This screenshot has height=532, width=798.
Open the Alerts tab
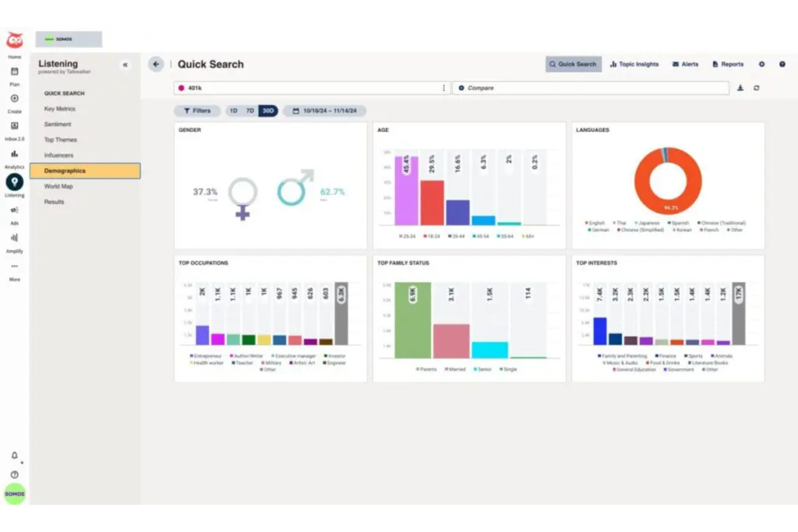(x=685, y=64)
